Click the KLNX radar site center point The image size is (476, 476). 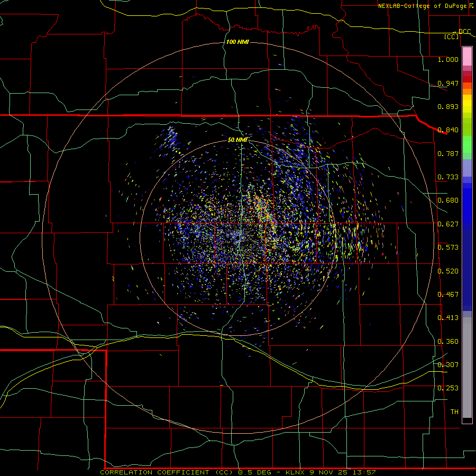(238, 239)
